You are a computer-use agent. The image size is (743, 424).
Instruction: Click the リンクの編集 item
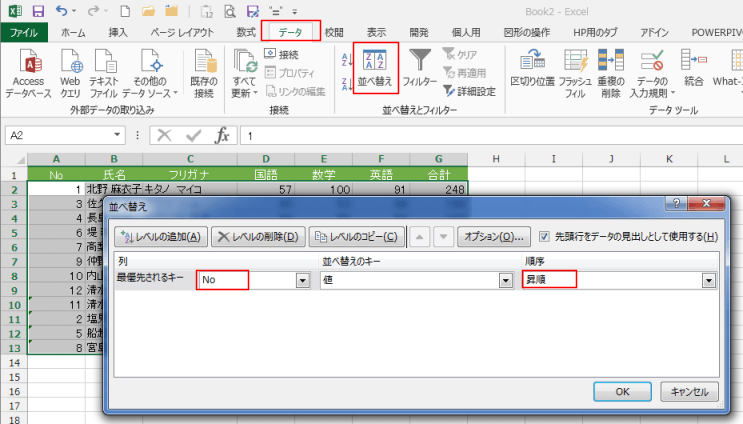pyautogui.click(x=295, y=91)
